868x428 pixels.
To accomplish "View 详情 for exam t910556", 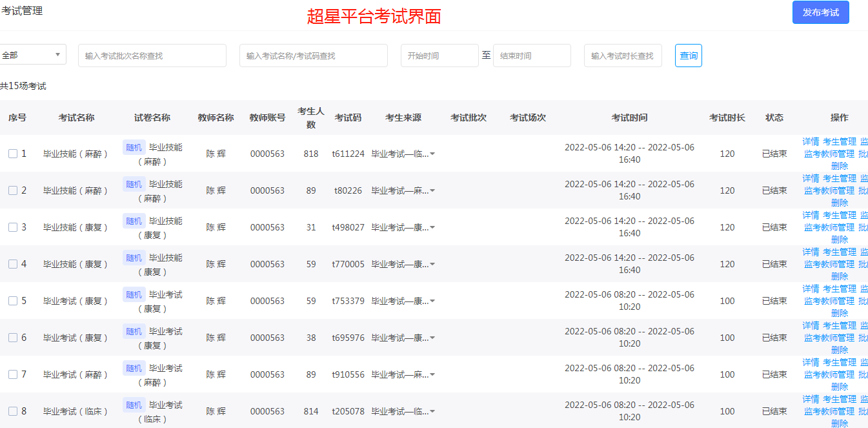I will point(811,362).
